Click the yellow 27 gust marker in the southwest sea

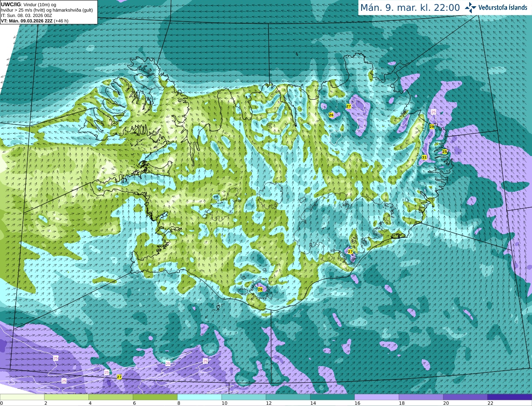(119, 377)
